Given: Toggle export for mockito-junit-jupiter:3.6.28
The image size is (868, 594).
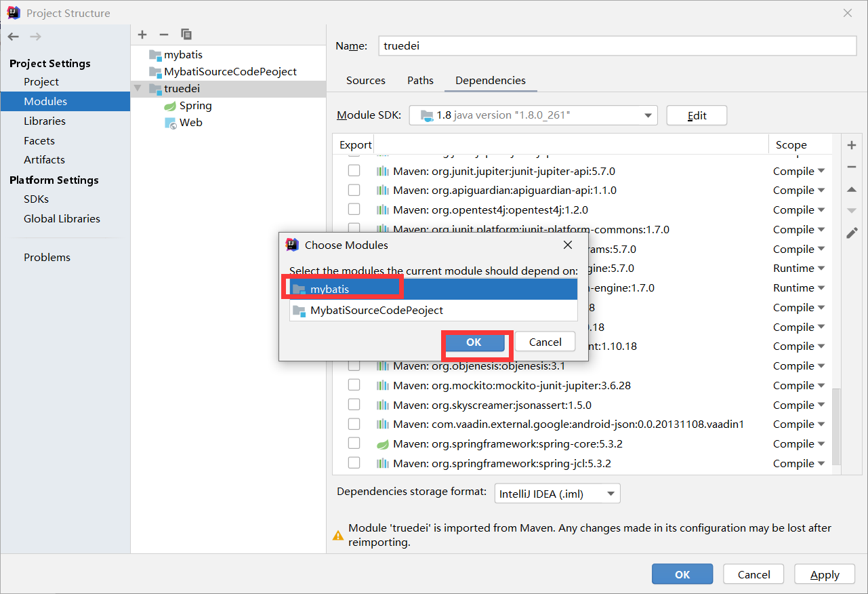Looking at the screenshot, I should coord(354,384).
